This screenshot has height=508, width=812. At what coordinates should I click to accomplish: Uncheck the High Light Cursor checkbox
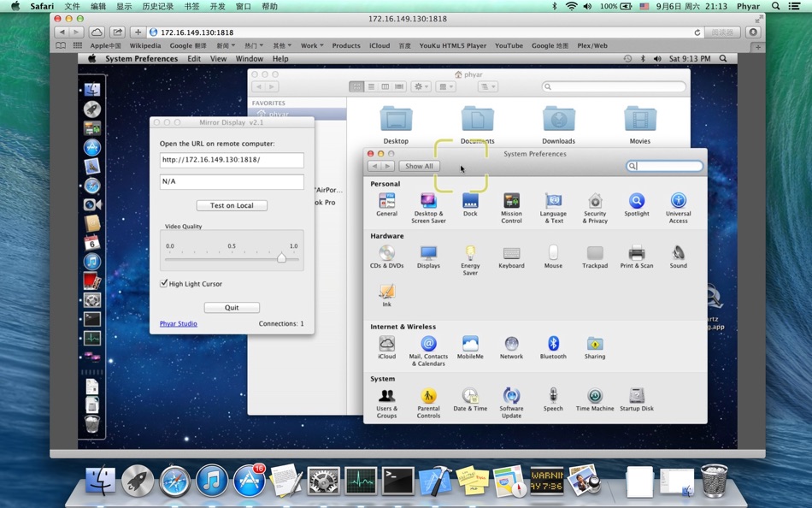pos(164,284)
